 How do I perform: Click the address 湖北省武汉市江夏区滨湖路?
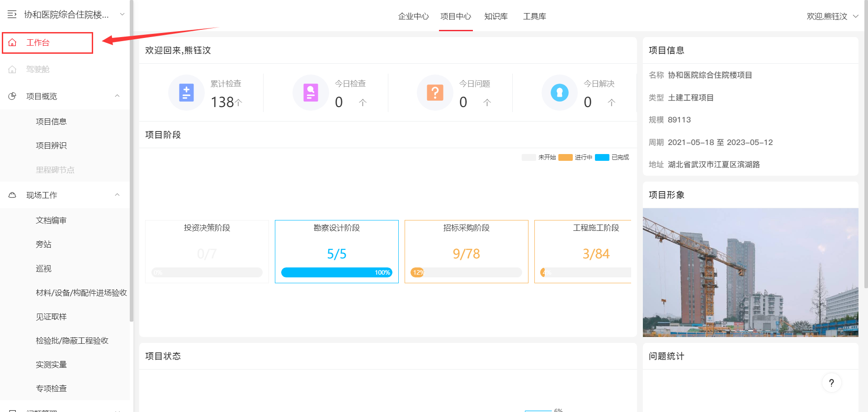click(x=714, y=164)
